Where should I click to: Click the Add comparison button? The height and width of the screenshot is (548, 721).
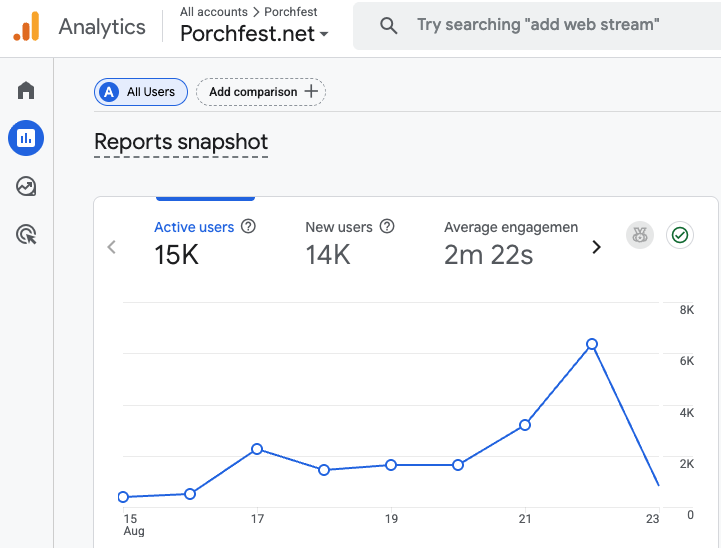coord(261,92)
